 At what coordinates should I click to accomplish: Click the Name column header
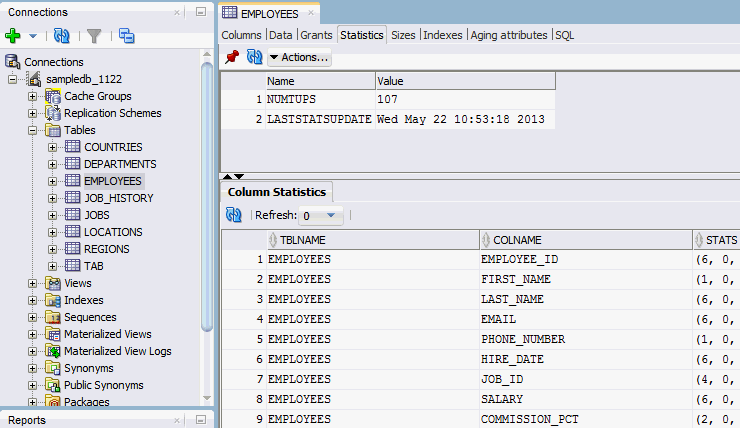point(321,81)
